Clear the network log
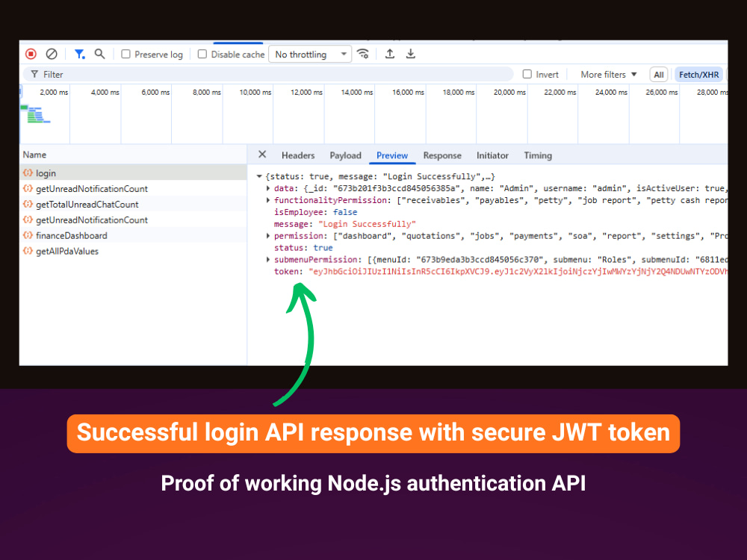Viewport: 747px width, 560px height. 52,54
